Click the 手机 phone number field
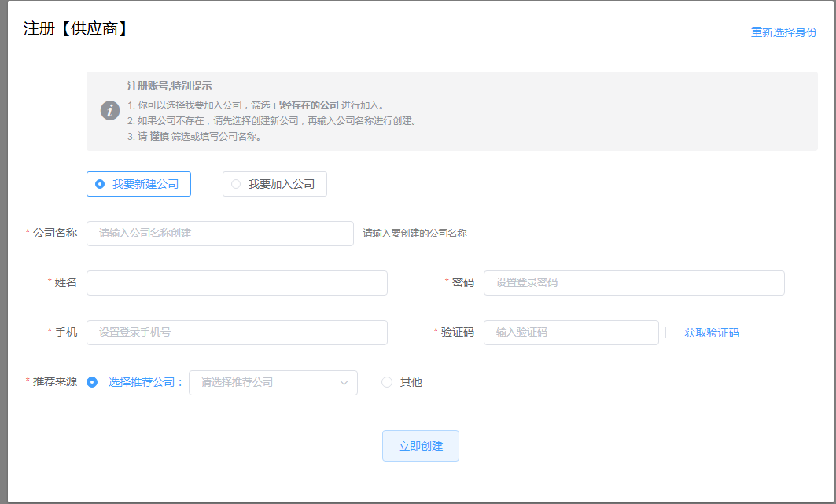 237,333
